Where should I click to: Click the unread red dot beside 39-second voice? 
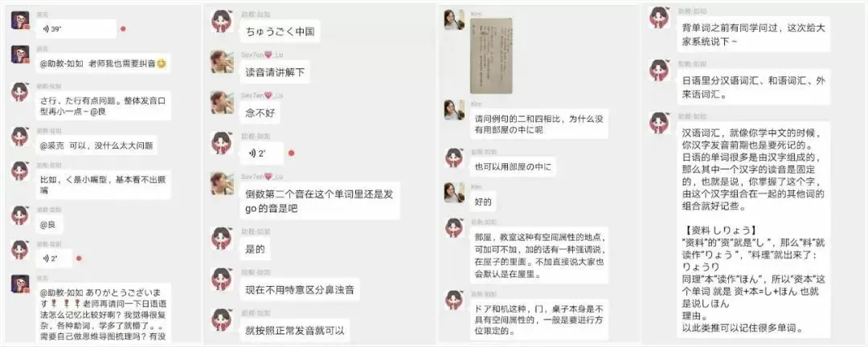[123, 29]
